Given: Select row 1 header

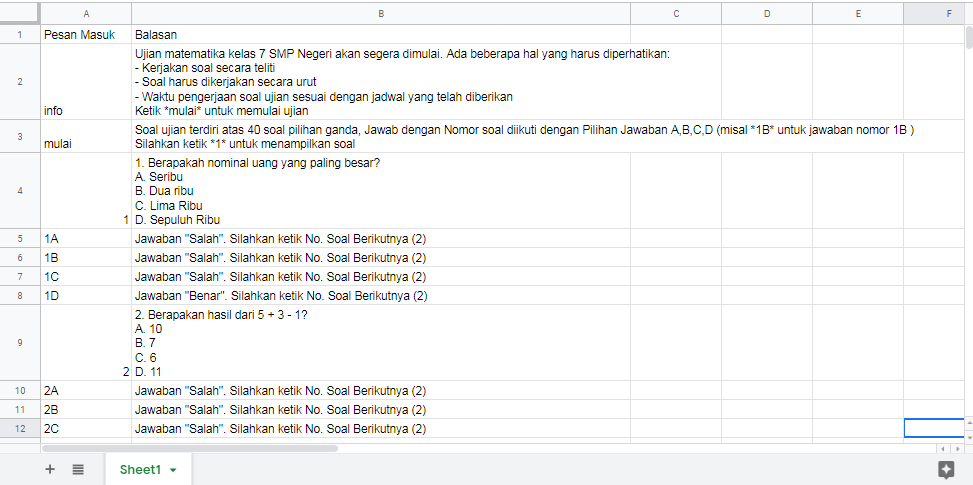Looking at the screenshot, I should (20, 35).
